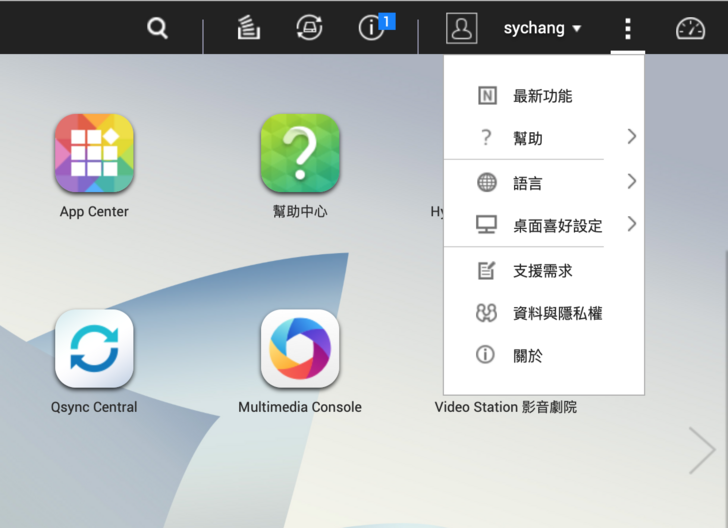Select 語言 menu entry
This screenshot has width=728, height=528.
544,183
